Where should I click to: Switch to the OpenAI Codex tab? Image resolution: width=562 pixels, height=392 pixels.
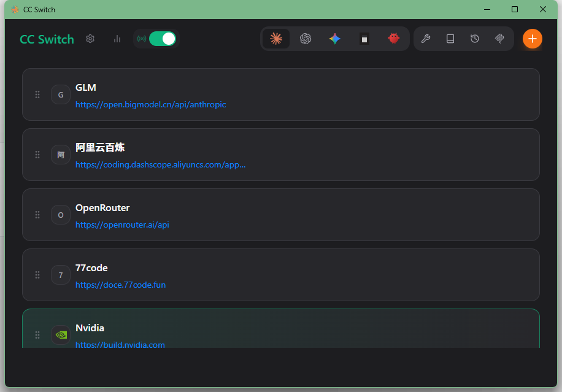(306, 39)
